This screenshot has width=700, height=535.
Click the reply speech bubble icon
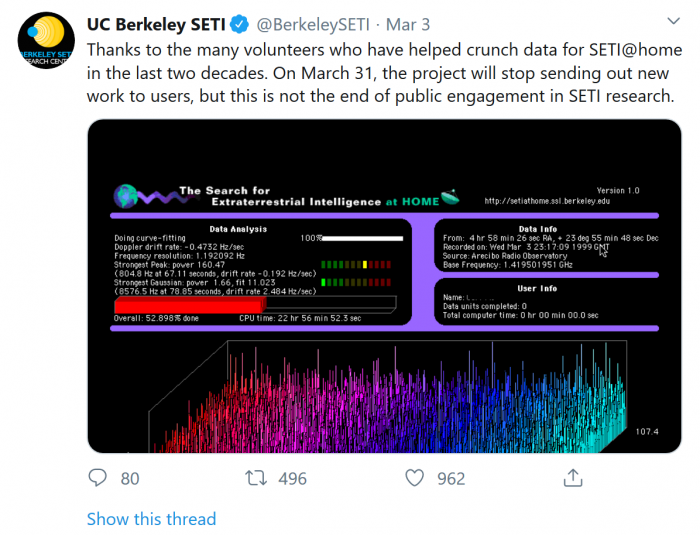pos(98,479)
